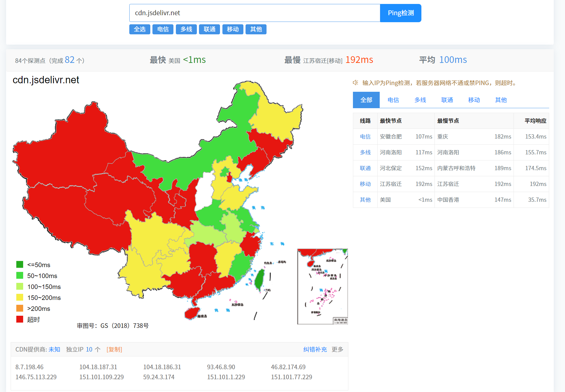The width and height of the screenshot is (565, 392).
Task: Toggle the 其他 filter under the search box
Action: coord(256,29)
